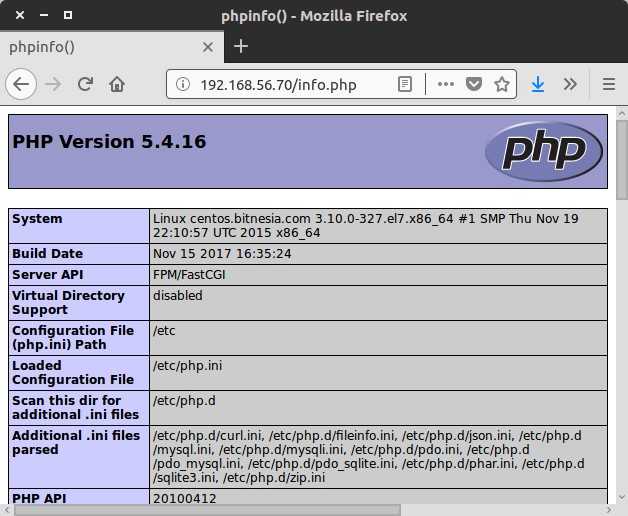Click the 'PHP API' row label
This screenshot has height=516, width=628.
pyautogui.click(x=39, y=498)
